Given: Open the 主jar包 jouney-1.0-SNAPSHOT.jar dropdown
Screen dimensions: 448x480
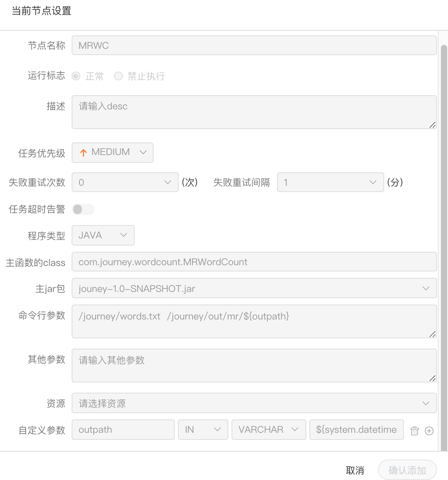Looking at the screenshot, I should (254, 288).
